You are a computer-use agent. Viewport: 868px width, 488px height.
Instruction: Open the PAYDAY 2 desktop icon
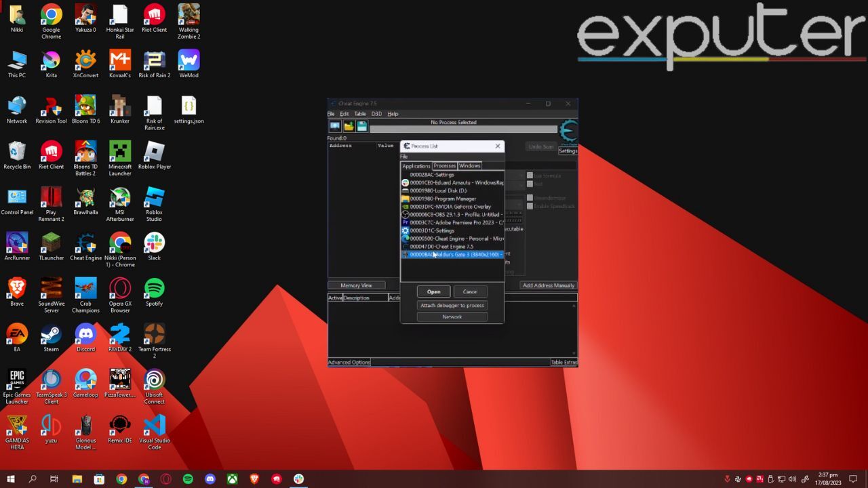point(120,338)
